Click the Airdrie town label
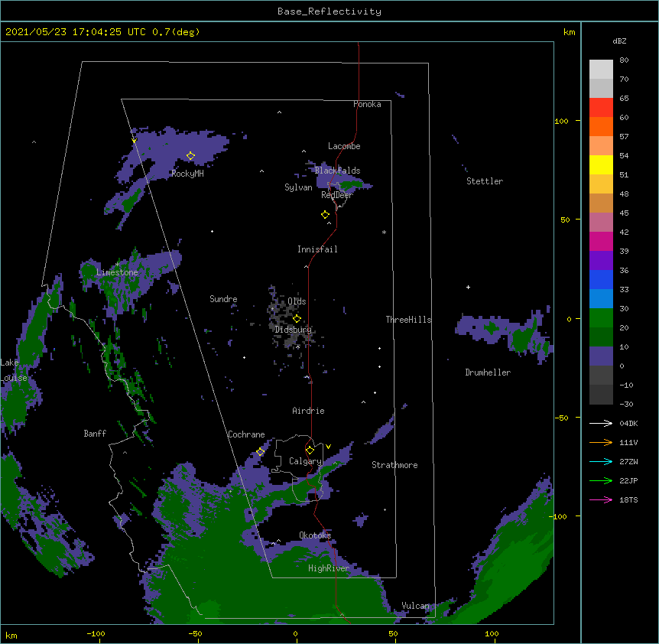 pyautogui.click(x=309, y=411)
